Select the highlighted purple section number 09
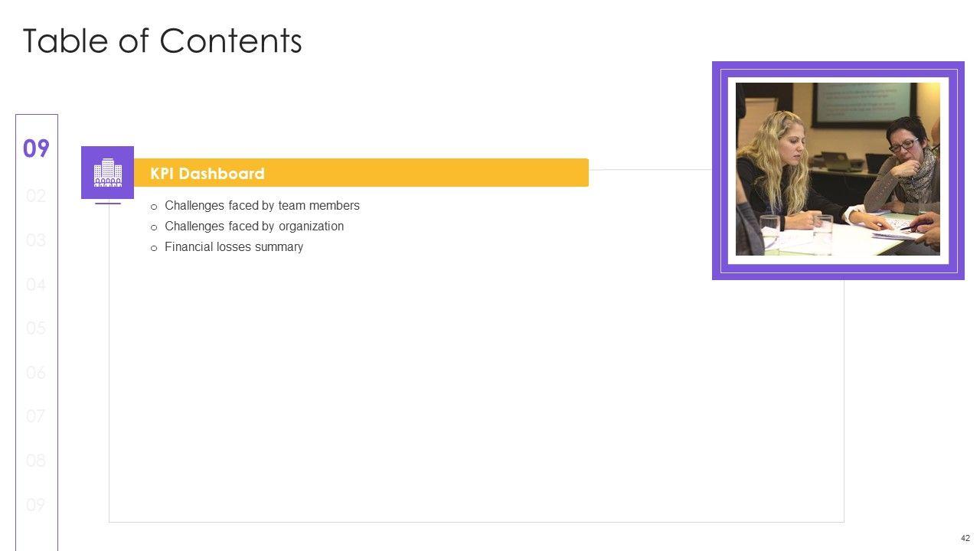The image size is (980, 551). pos(36,148)
